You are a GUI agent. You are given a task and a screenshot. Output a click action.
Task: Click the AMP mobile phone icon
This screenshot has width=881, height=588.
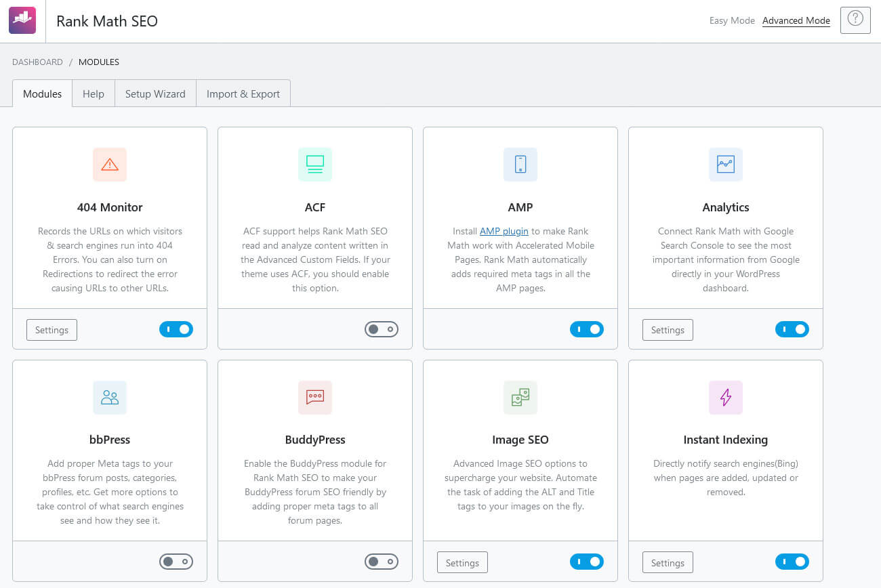(520, 165)
